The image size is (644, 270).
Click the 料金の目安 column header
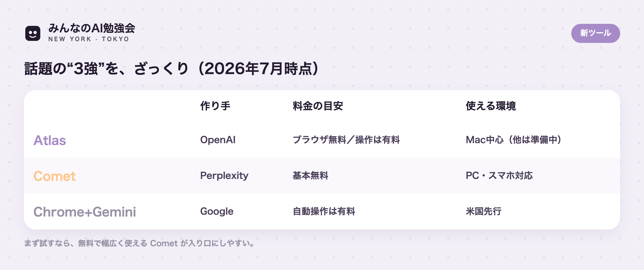[318, 106]
